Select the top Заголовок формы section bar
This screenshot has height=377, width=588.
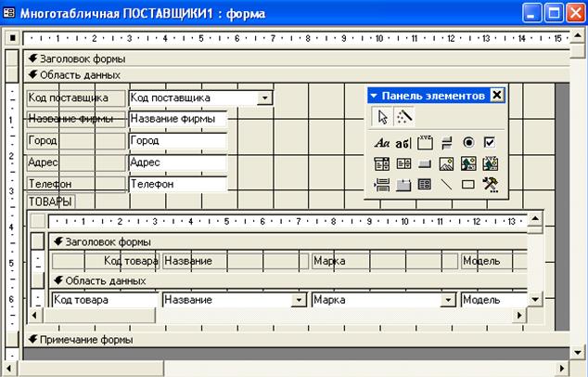(x=278, y=58)
